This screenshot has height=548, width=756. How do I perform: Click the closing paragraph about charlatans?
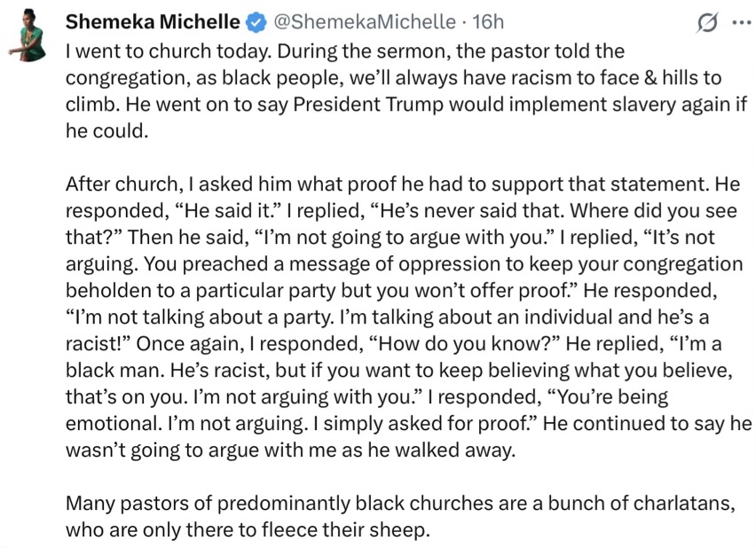(x=400, y=516)
